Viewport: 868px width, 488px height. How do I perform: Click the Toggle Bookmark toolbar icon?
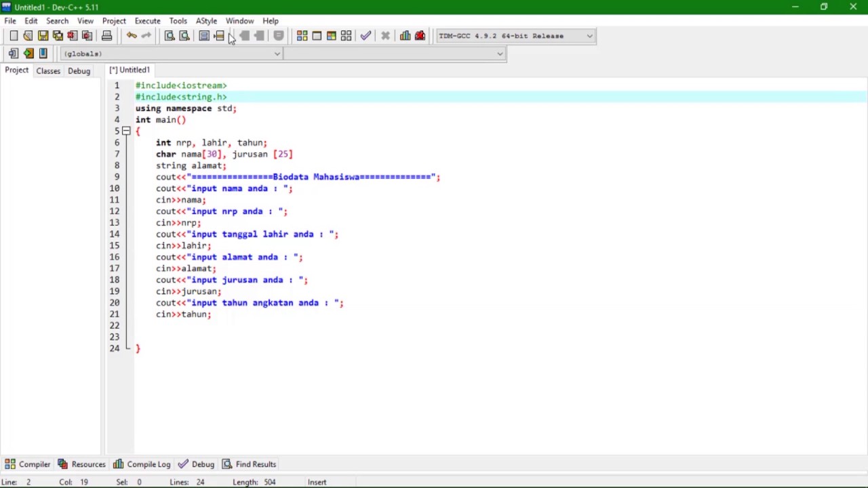point(28,54)
